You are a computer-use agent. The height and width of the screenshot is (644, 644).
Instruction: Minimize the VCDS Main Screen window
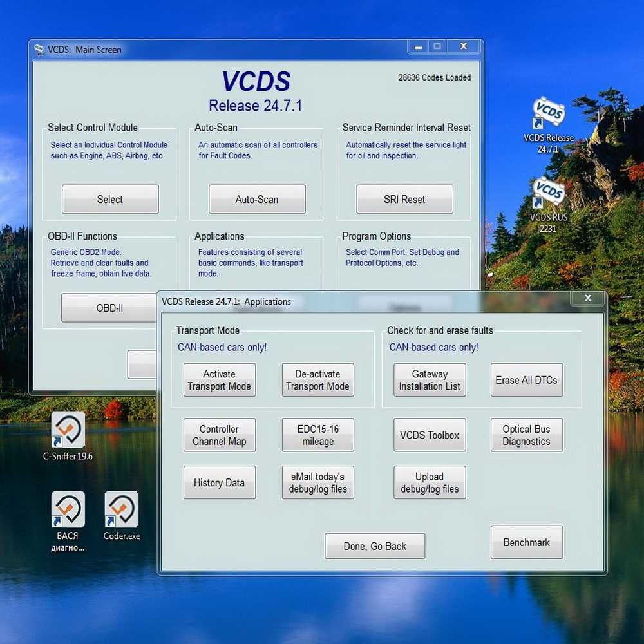pos(418,46)
